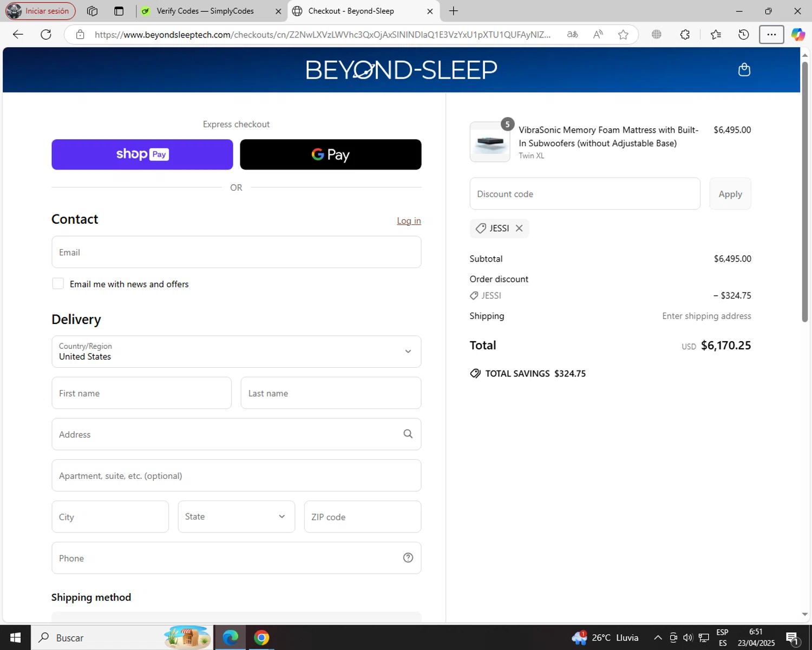Open the weather widget showing 26°C Lluvia
This screenshot has height=650, width=812.
click(605, 638)
